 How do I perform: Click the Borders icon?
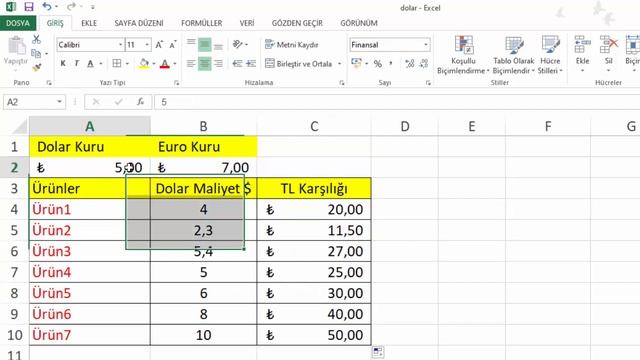(117, 64)
